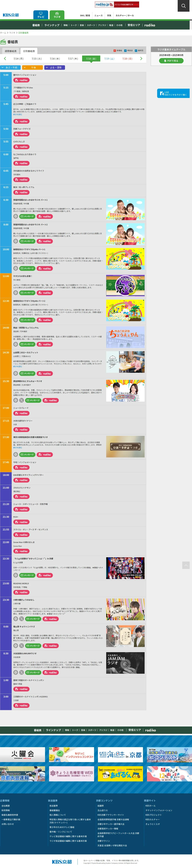Select date 7/14 (月)

pos(18,59)
